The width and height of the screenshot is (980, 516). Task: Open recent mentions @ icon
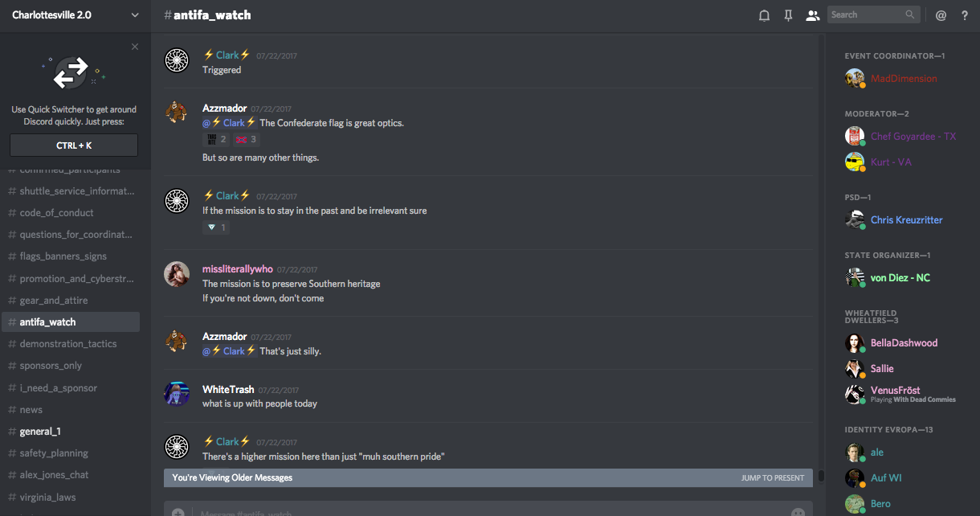click(x=941, y=15)
